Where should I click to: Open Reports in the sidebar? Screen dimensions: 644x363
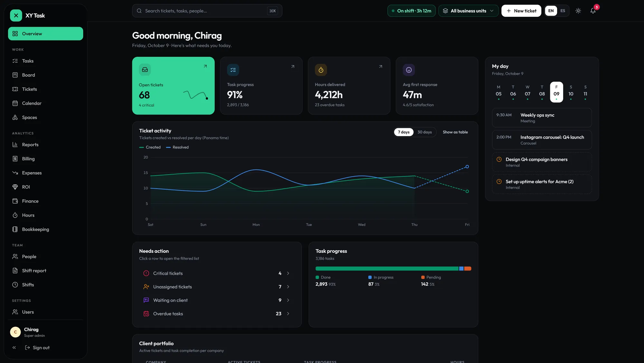(x=45, y=144)
